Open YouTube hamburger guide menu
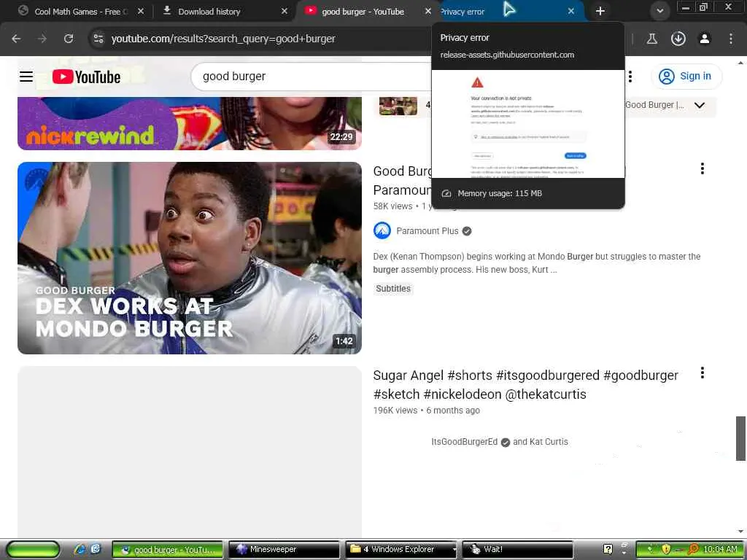 [x=26, y=76]
